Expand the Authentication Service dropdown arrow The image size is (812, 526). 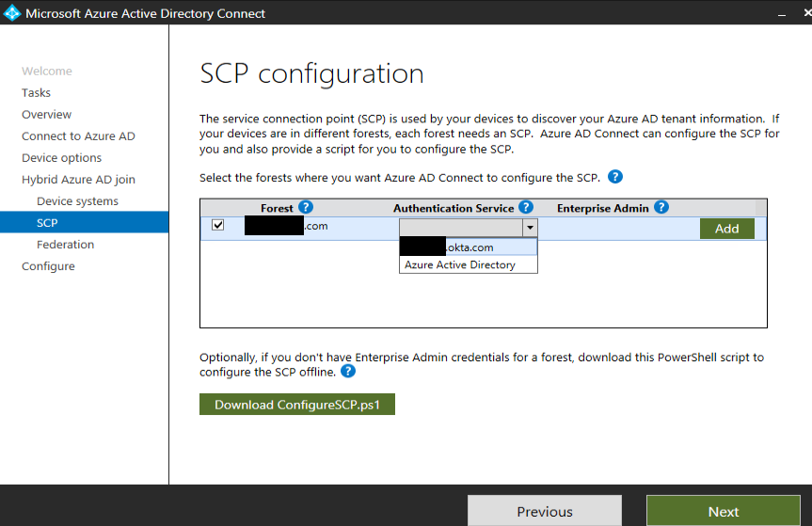[530, 228]
